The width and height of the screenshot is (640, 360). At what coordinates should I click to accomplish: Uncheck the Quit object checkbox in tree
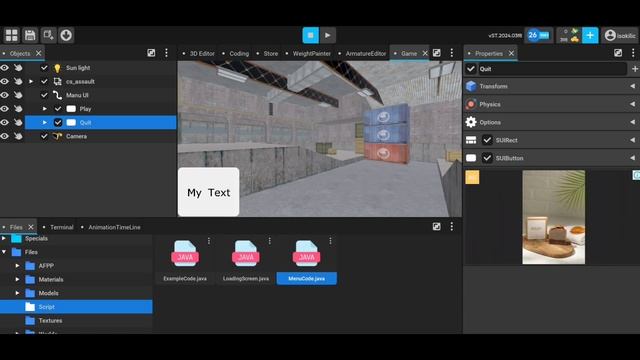[58, 122]
